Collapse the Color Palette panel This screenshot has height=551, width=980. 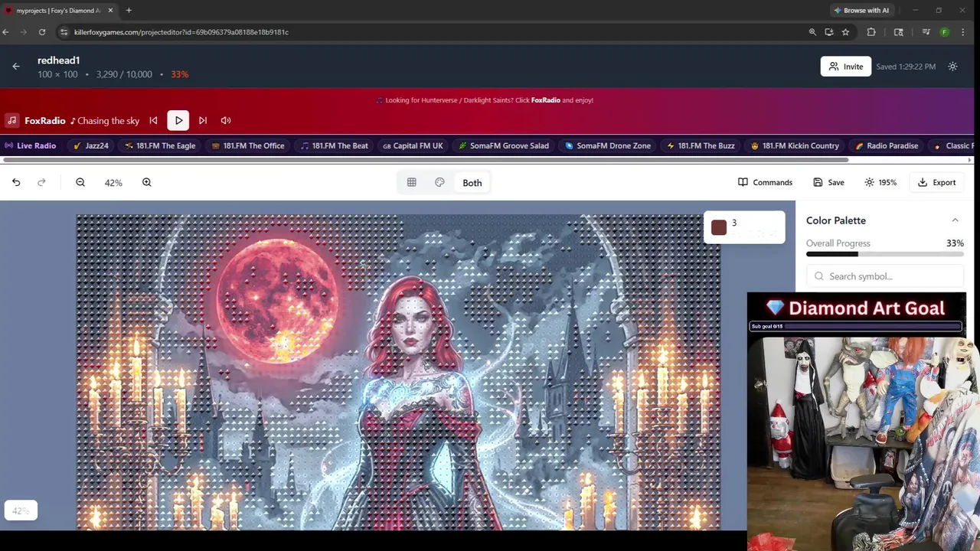pos(955,220)
